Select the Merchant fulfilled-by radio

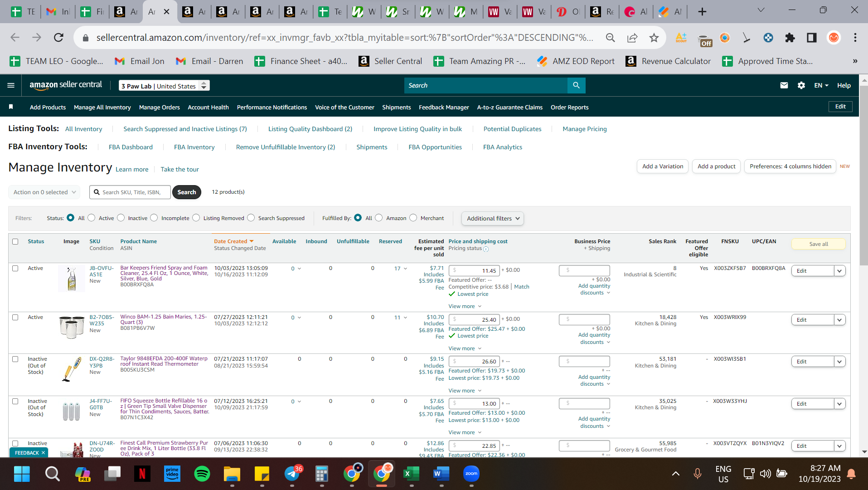(x=413, y=218)
